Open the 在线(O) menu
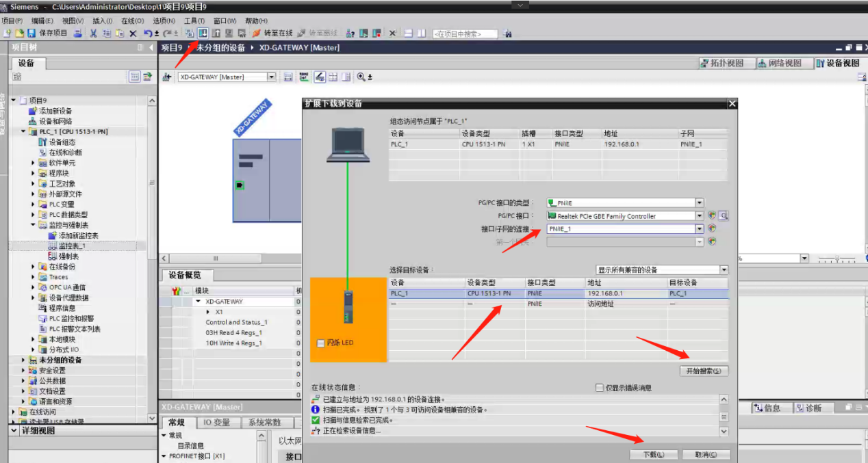Viewport: 868px width, 463px height. tap(133, 21)
